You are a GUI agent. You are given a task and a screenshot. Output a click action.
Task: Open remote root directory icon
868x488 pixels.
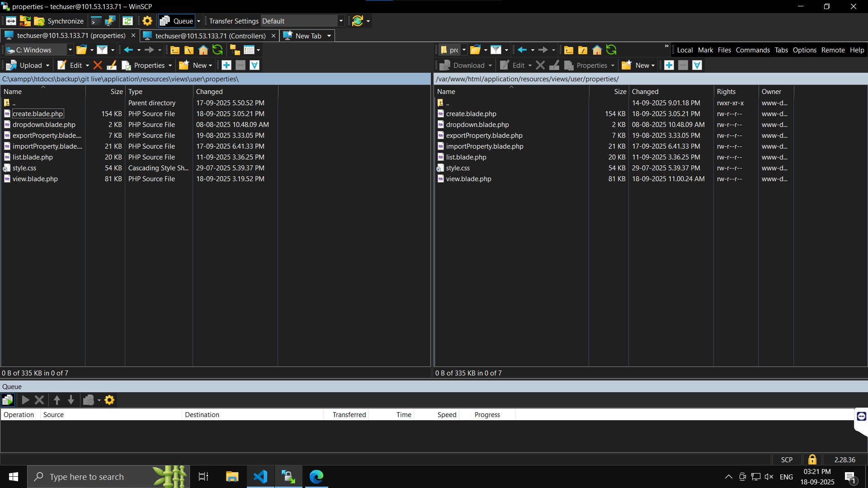(x=583, y=50)
